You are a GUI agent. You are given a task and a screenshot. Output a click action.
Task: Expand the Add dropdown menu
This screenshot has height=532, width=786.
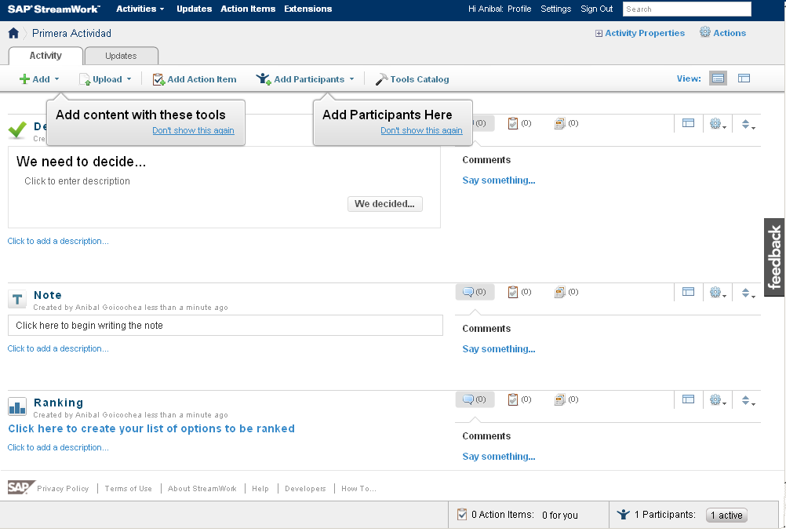coord(40,79)
